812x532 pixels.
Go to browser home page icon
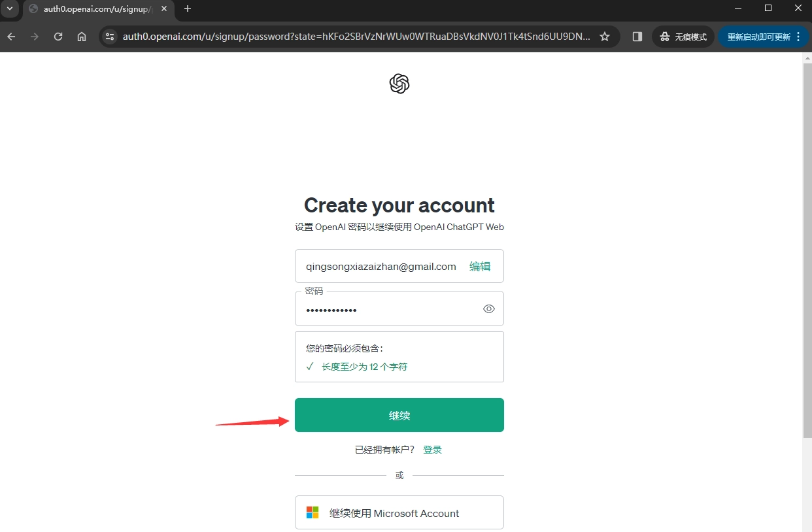click(82, 37)
